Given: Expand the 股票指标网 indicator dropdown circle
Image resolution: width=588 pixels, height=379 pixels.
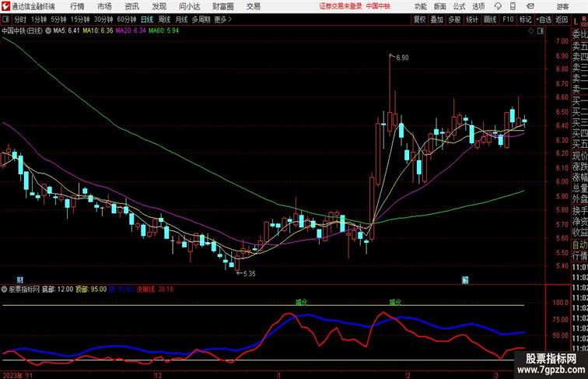Looking at the screenshot, I should pos(4,290).
